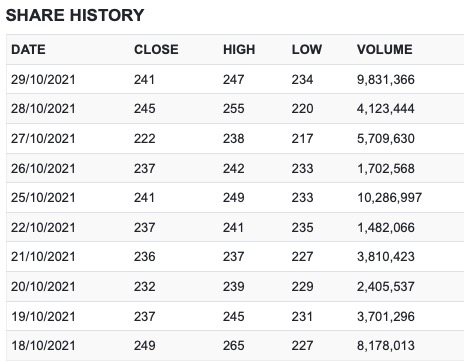Image resolution: width=464 pixels, height=362 pixels.
Task: Click the 28/10/2021 row date
Action: (x=43, y=109)
